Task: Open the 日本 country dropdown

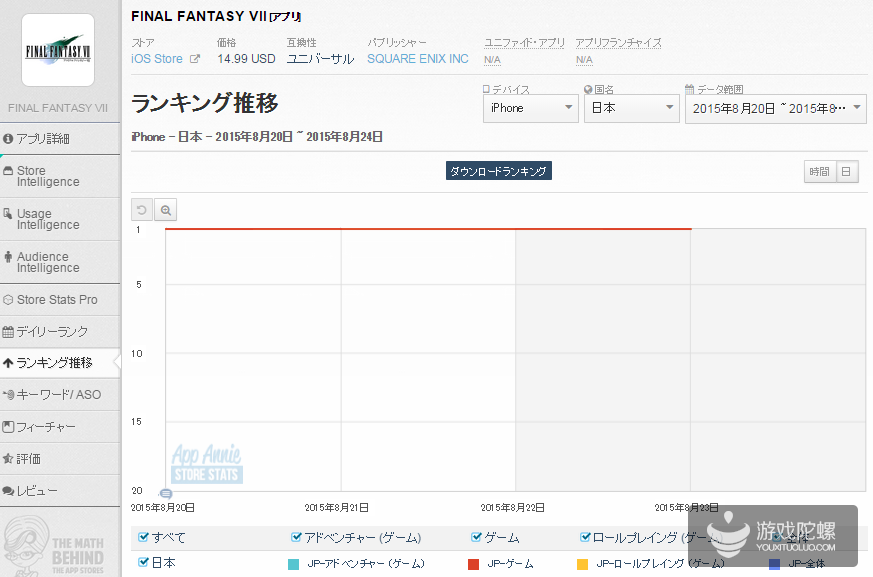Action: (x=631, y=108)
